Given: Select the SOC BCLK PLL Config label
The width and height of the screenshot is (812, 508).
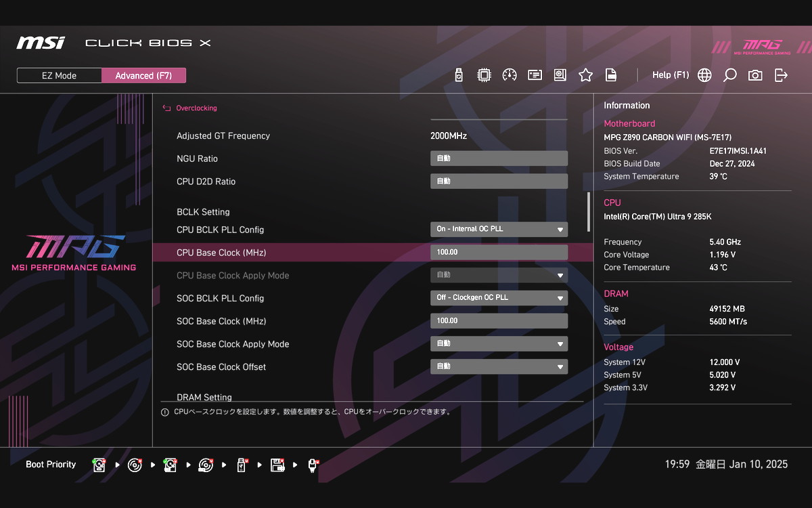Looking at the screenshot, I should point(220,298).
